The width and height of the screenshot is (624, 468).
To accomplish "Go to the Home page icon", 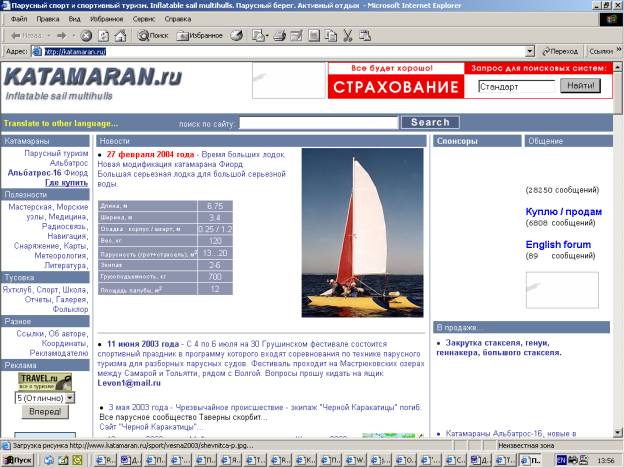I will pyautogui.click(x=120, y=36).
